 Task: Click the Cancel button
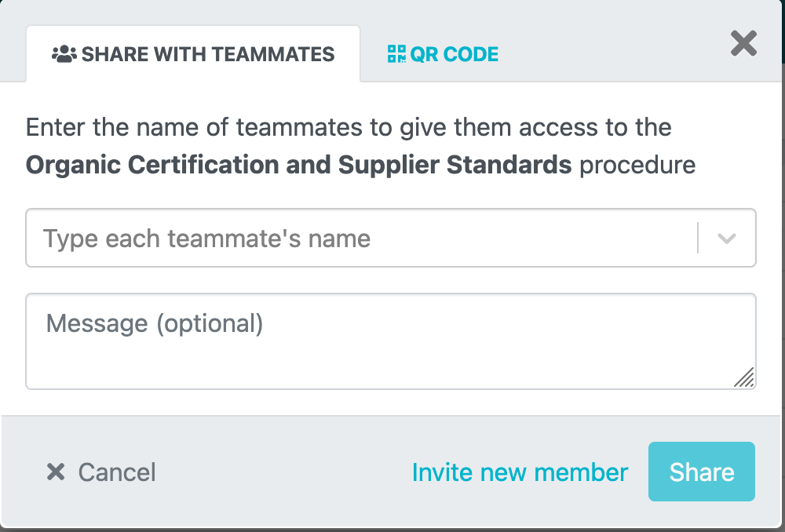100,472
